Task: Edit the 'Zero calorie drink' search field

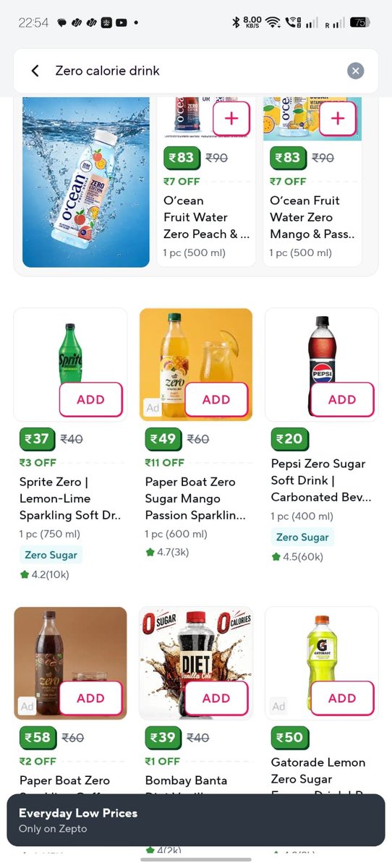Action: pos(195,70)
